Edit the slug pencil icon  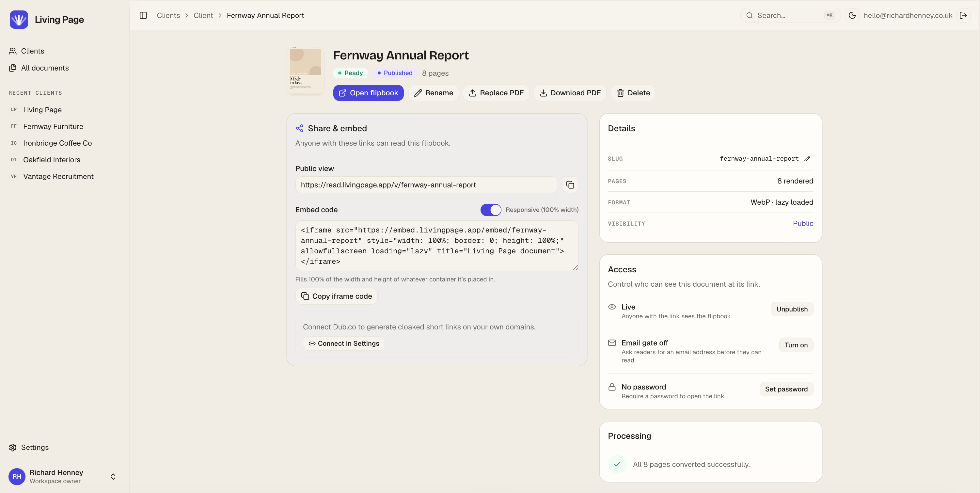point(807,159)
